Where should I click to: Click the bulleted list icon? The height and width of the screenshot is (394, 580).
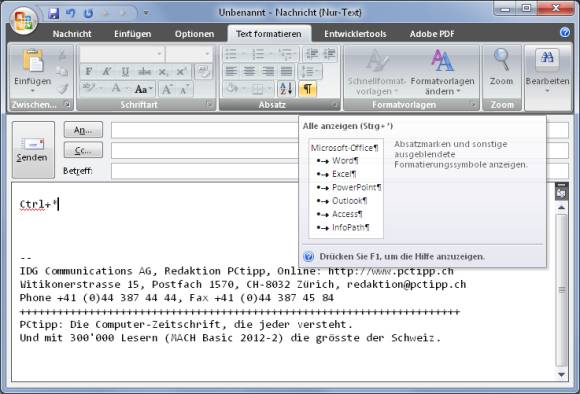(x=231, y=54)
